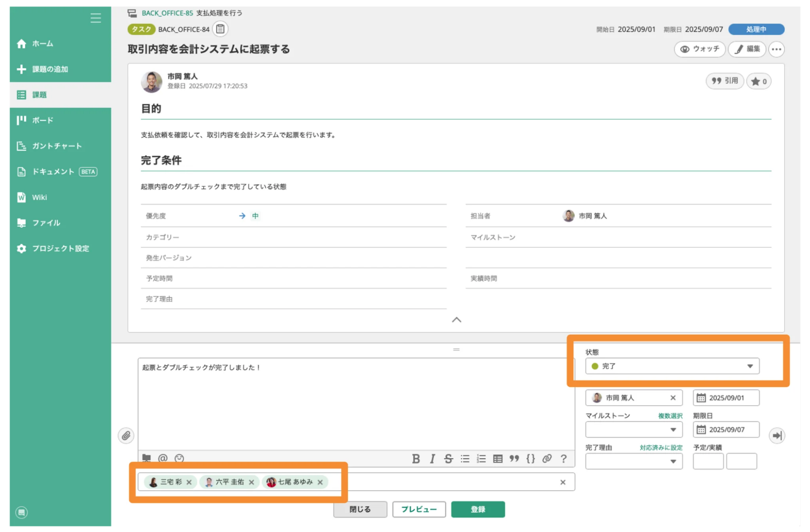
Task: Open the ガントチャート page
Action: click(60, 146)
